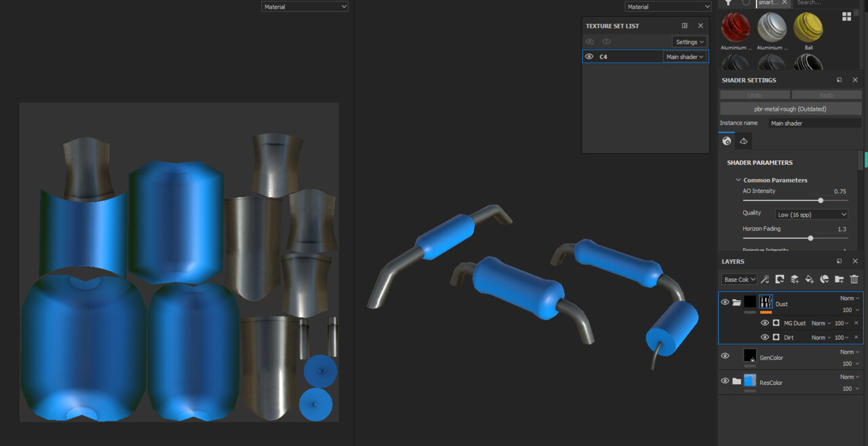The image size is (868, 446).
Task: Open MG Dust blending mode dropdown
Action: (821, 323)
